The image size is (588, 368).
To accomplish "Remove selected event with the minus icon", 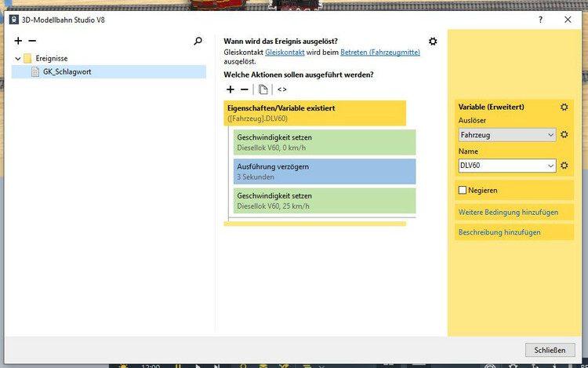I will (32, 41).
